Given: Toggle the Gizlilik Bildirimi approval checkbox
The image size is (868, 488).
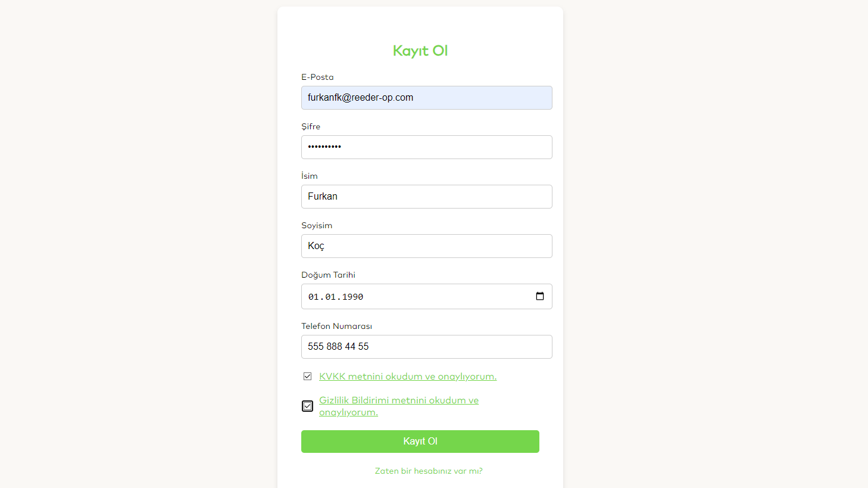Looking at the screenshot, I should [x=307, y=406].
